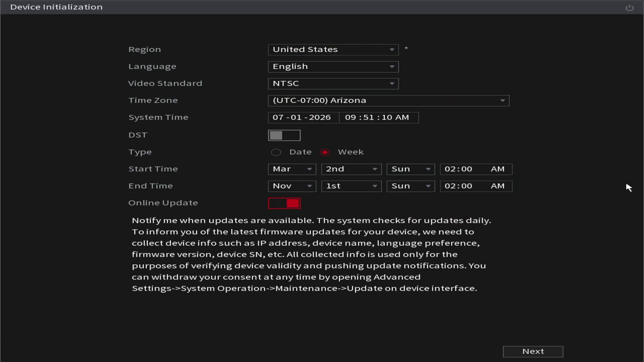Open End Time day dropdown showing Sun

(x=411, y=186)
